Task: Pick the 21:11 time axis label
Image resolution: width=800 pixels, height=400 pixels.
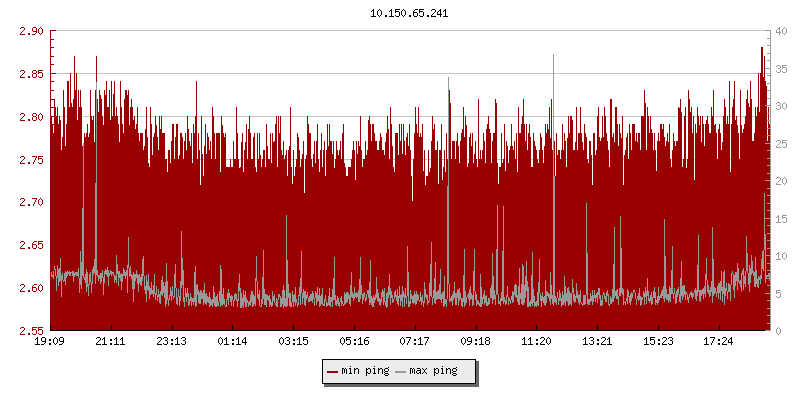Action: pos(110,341)
